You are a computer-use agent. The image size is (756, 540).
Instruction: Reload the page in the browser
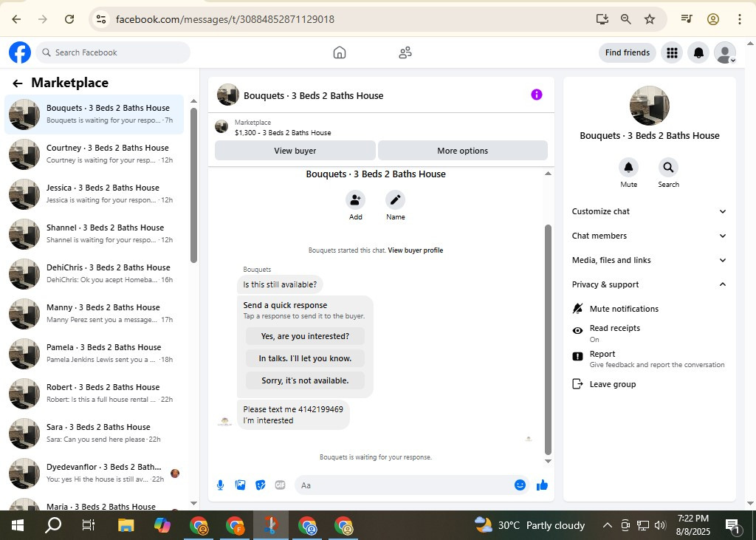[x=69, y=18]
